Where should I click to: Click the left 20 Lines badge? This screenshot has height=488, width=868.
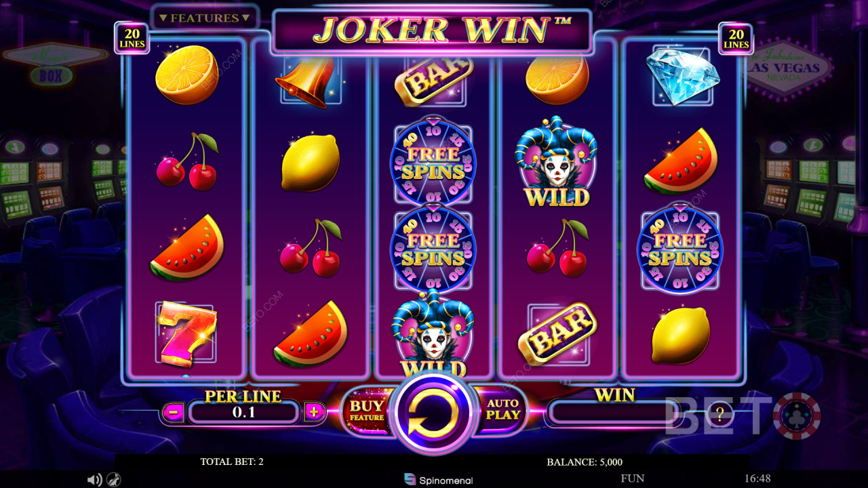tap(132, 38)
